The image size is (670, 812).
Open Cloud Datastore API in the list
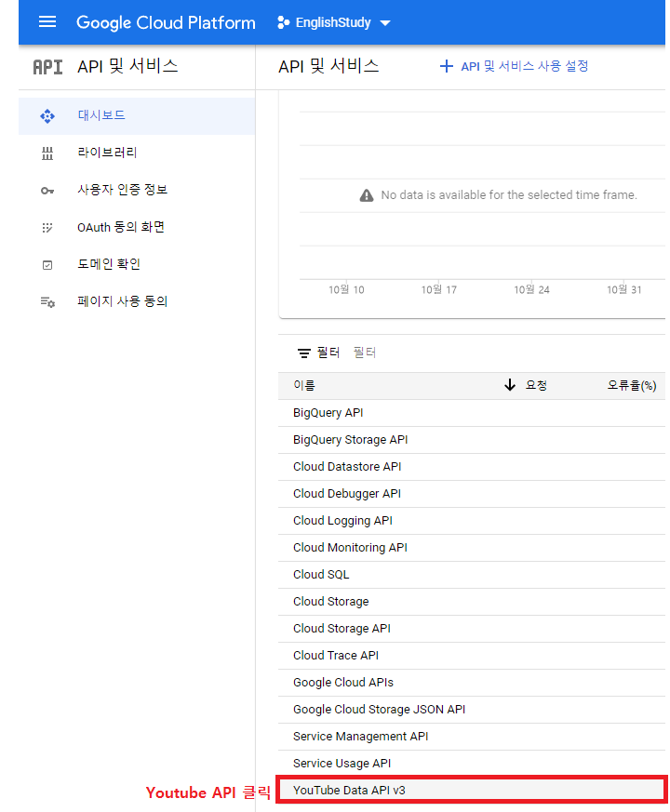click(x=472, y=467)
